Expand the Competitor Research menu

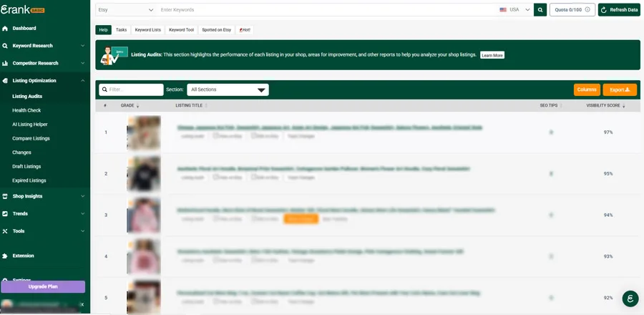click(x=82, y=63)
